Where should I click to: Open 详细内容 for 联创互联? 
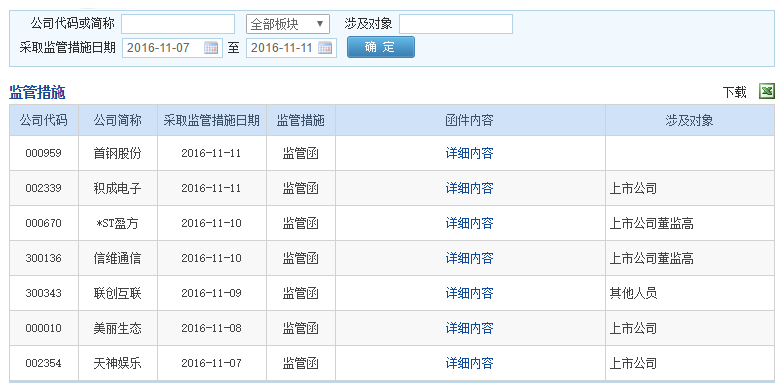pyautogui.click(x=469, y=293)
